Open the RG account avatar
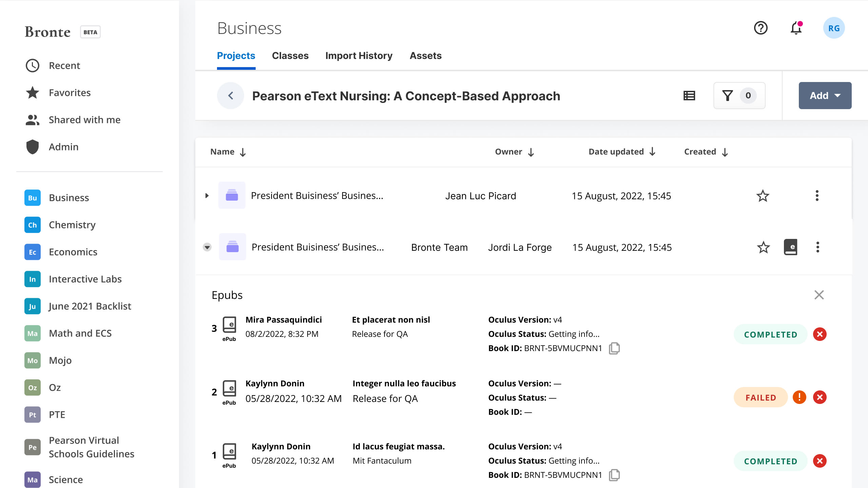 [834, 28]
